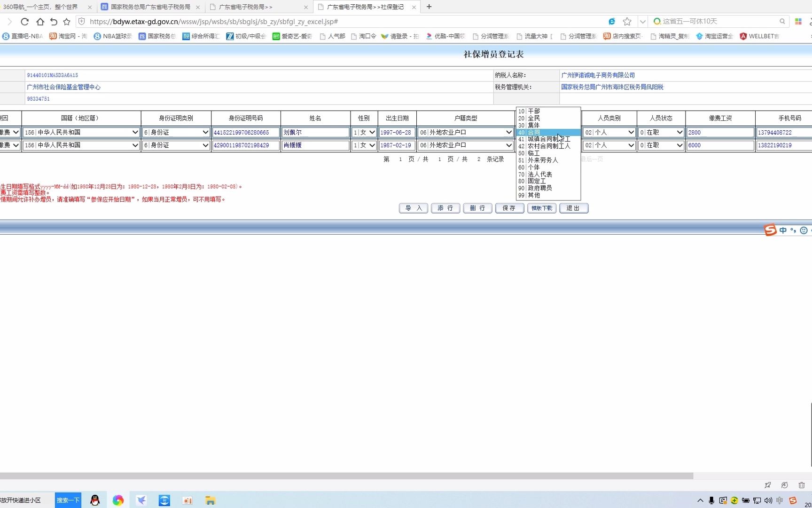Image resolution: width=812 pixels, height=508 pixels.
Task: Click the speed-up circle icon in status bar
Action: tap(785, 485)
